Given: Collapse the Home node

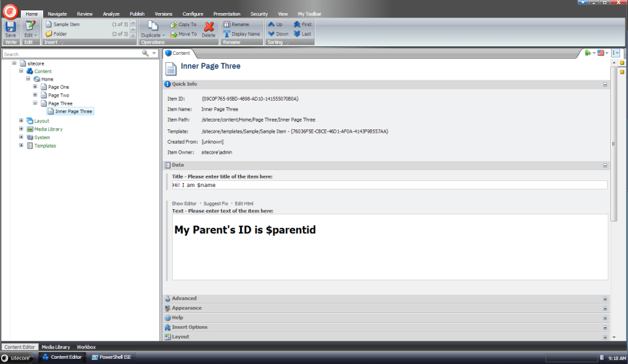Looking at the screenshot, I should coord(28,79).
